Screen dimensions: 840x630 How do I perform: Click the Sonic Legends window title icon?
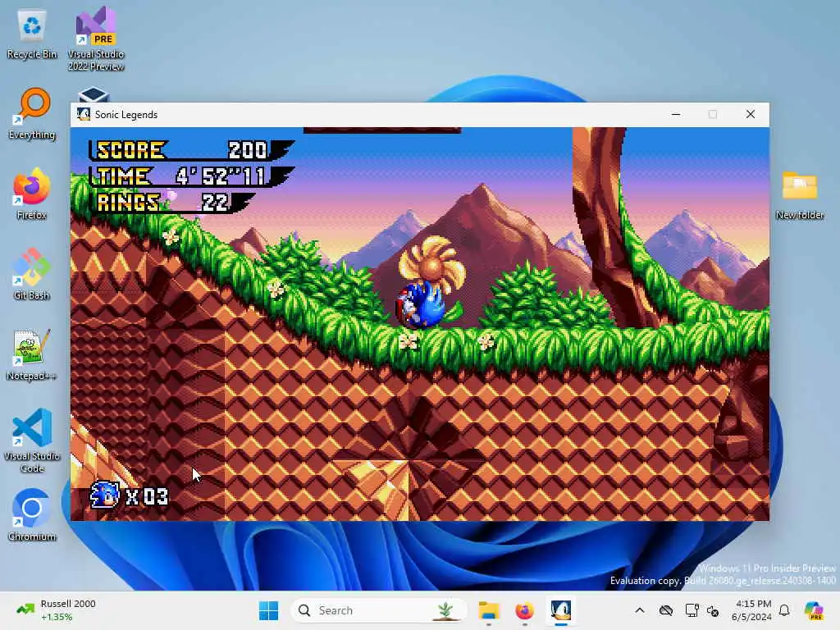tap(84, 114)
